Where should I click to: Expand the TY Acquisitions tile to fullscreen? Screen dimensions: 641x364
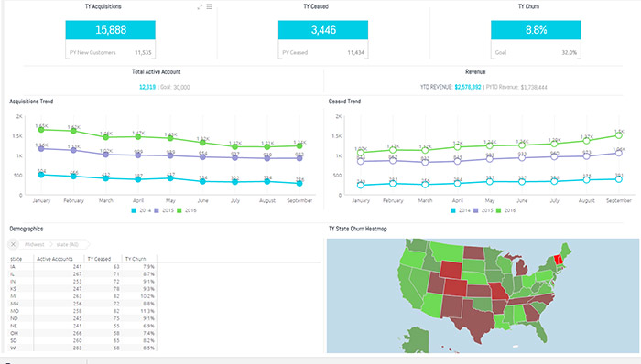point(200,7)
